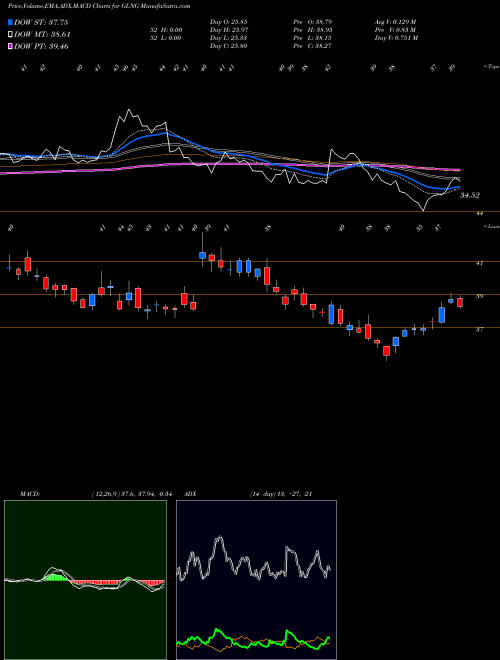Select the 'Pre H' previous high value

[312, 30]
